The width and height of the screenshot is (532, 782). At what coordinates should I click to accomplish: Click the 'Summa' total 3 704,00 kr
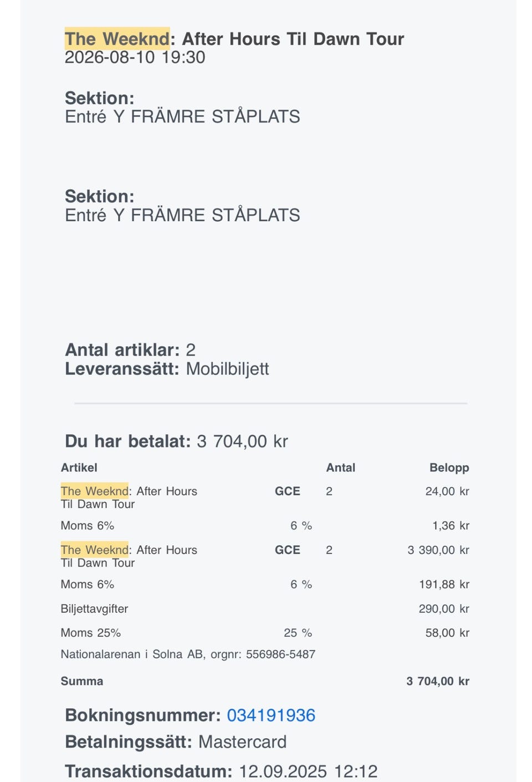tap(438, 682)
